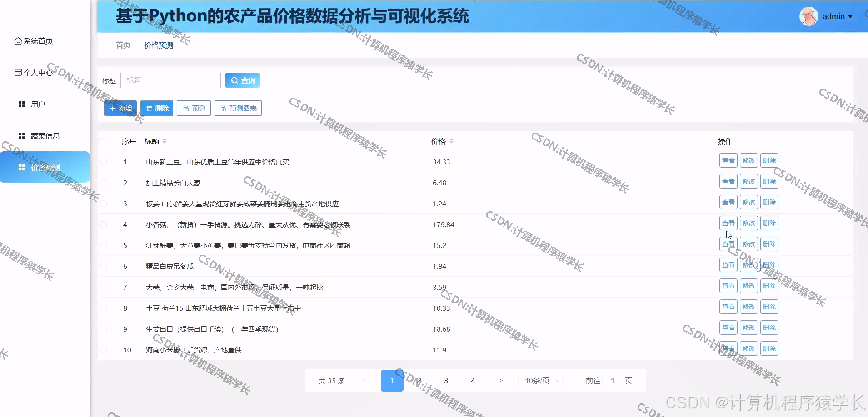The height and width of the screenshot is (417, 868).
Task: Click the 价格预测 breadcrumb
Action: pyautogui.click(x=159, y=45)
